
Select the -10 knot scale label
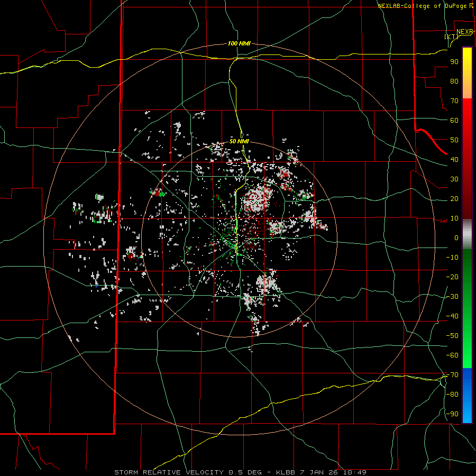pyautogui.click(x=452, y=258)
